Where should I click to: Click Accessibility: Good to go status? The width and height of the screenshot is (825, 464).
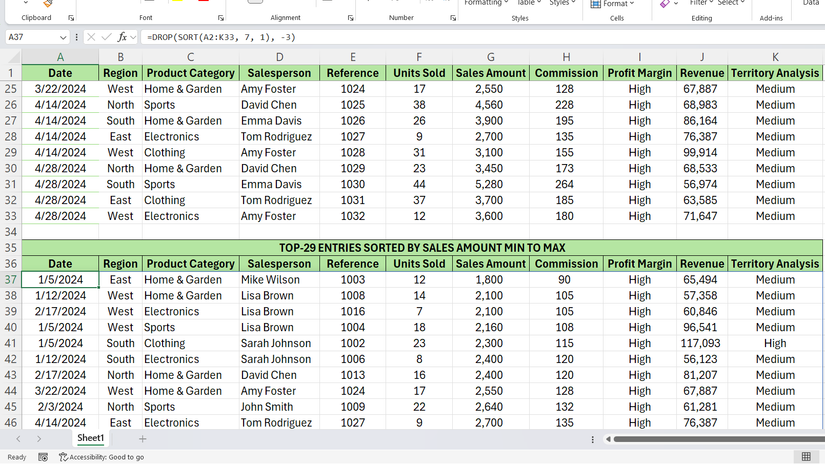pyautogui.click(x=101, y=457)
